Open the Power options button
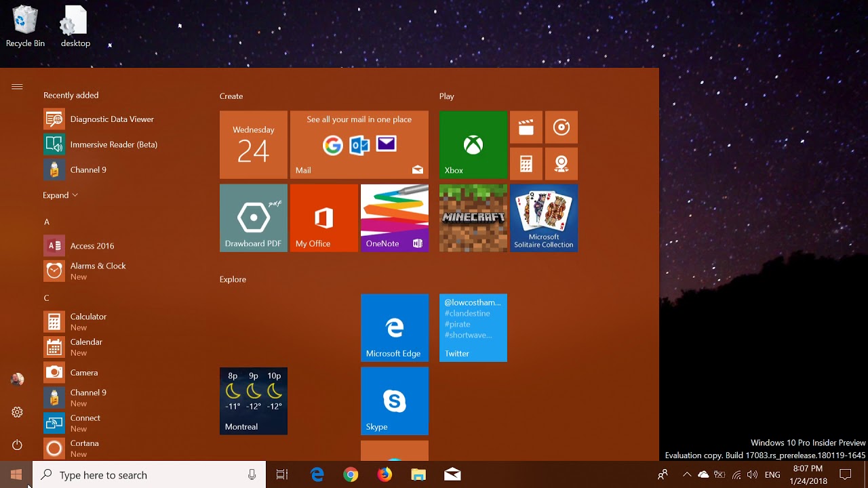The width and height of the screenshot is (868, 488). click(x=17, y=445)
